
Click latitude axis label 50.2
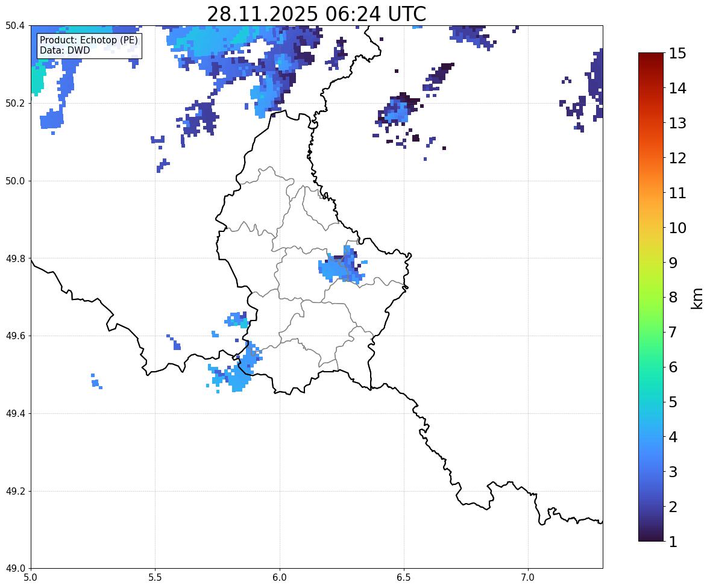[x=16, y=103]
